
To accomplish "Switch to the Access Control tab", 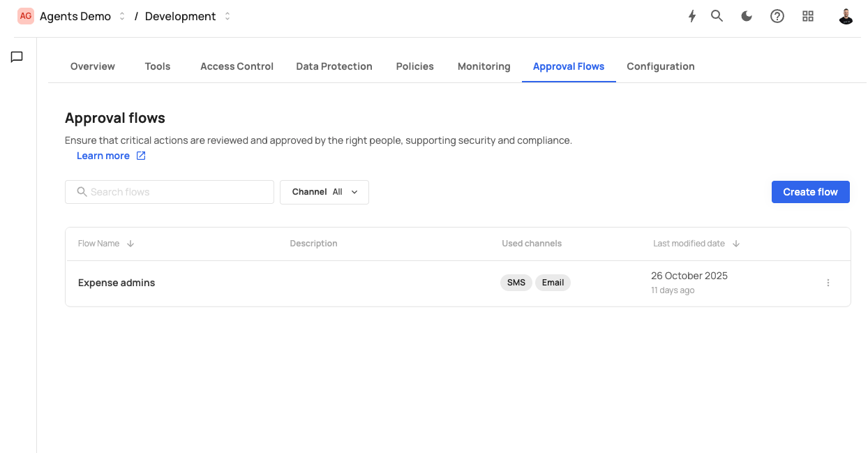I will click(237, 66).
